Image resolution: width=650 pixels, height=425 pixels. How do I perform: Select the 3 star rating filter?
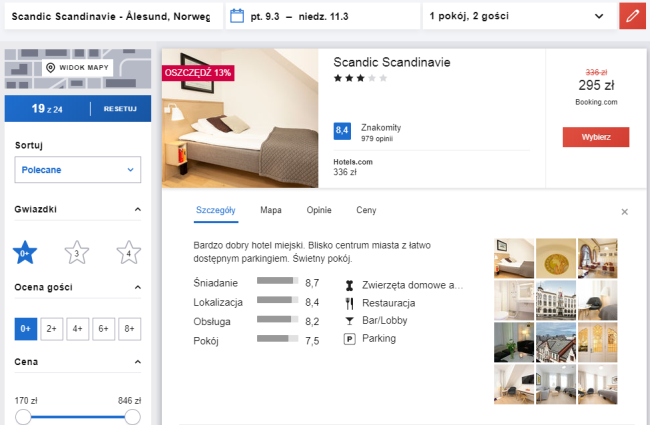coord(77,252)
